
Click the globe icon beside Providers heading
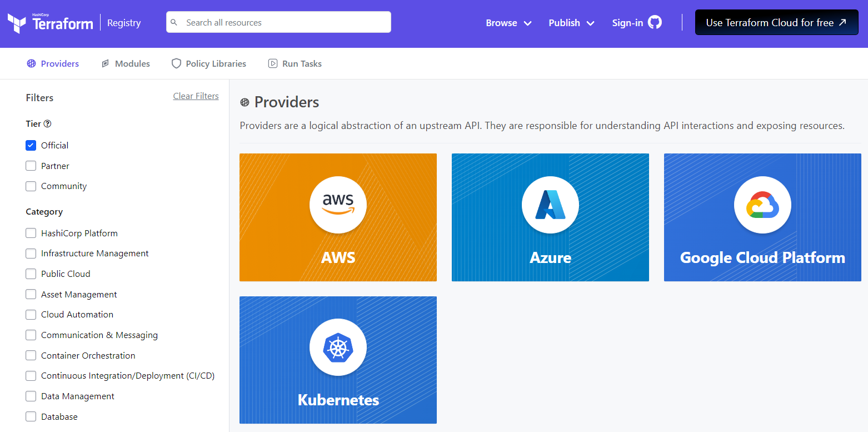pos(245,102)
